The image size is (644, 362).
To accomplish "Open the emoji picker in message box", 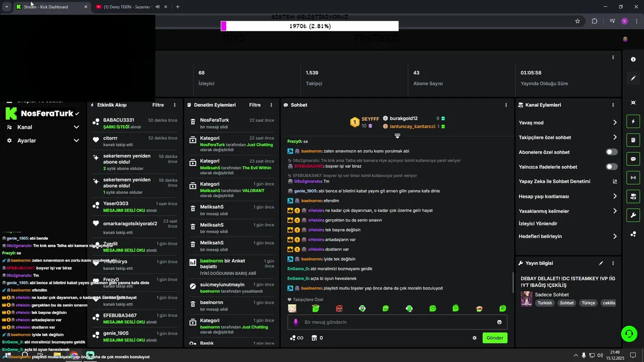I will [x=500, y=322].
